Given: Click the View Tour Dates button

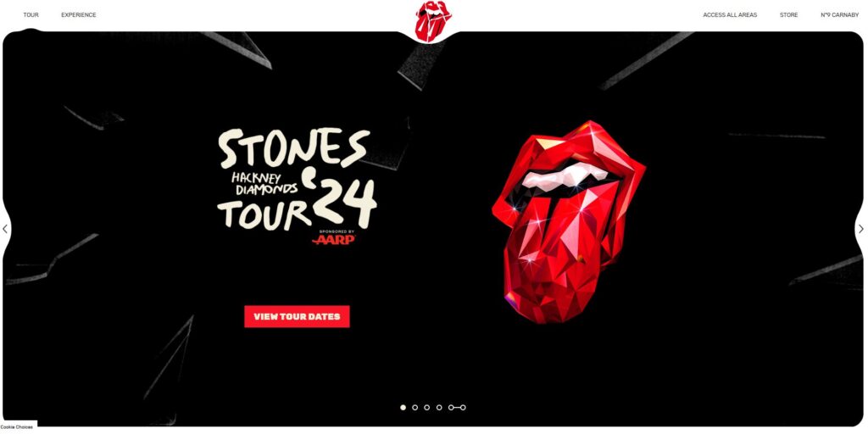Looking at the screenshot, I should (297, 317).
